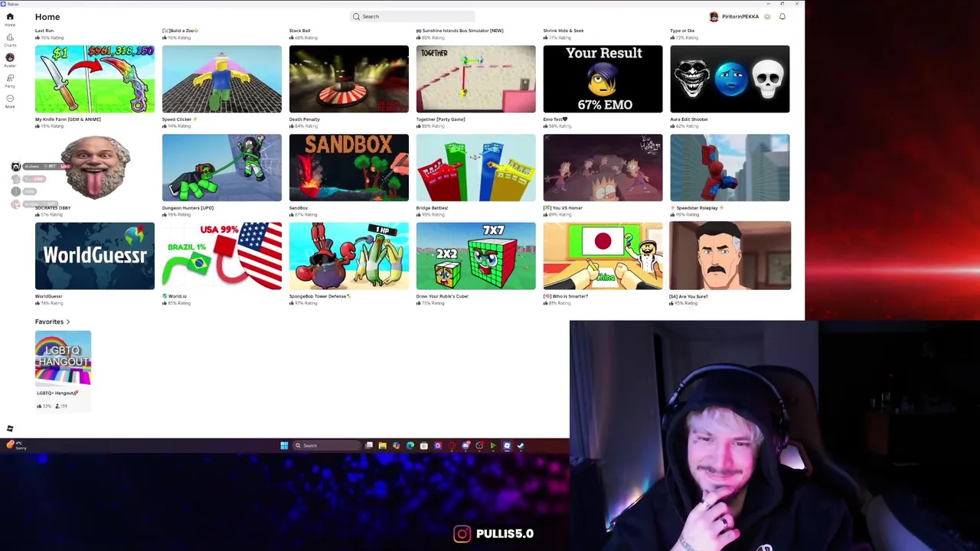Open My Knife Farm game thumbnail
This screenshot has width=980, height=551.
coord(95,79)
